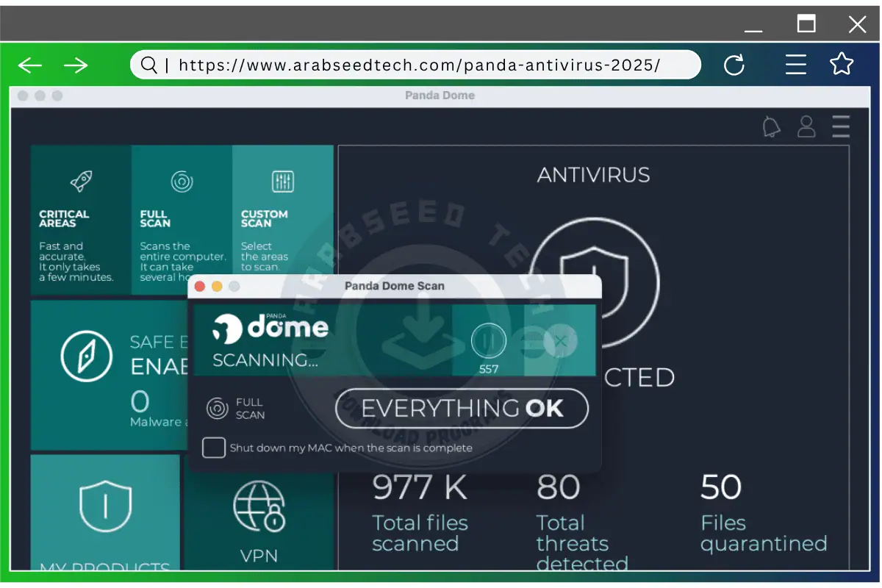882x588 pixels.
Task: Bookmark page with the star icon
Action: (x=842, y=65)
